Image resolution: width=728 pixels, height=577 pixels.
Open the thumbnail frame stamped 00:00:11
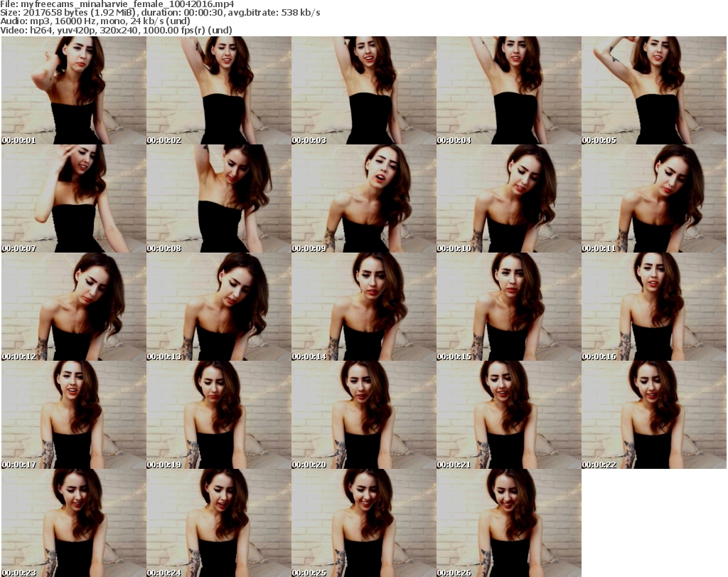tap(654, 198)
